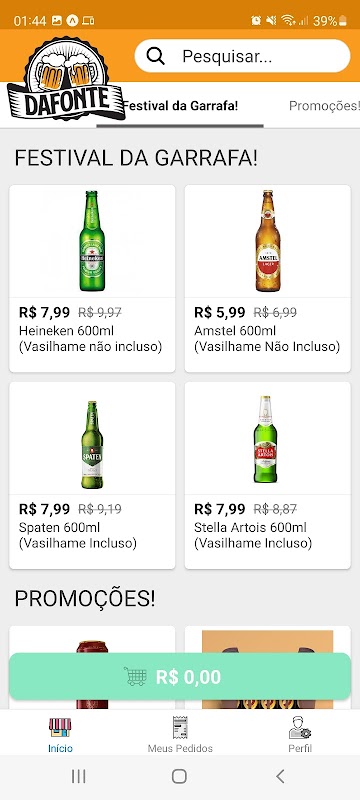Viewport: 360px width, 800px height.
Task: Open Meus Pedidos receipt icon
Action: [180, 728]
